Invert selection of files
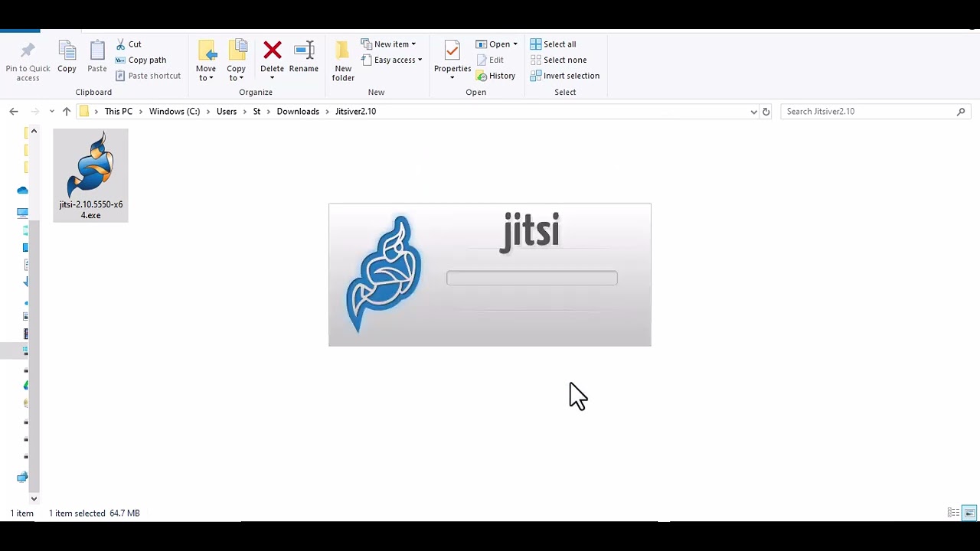 [565, 76]
